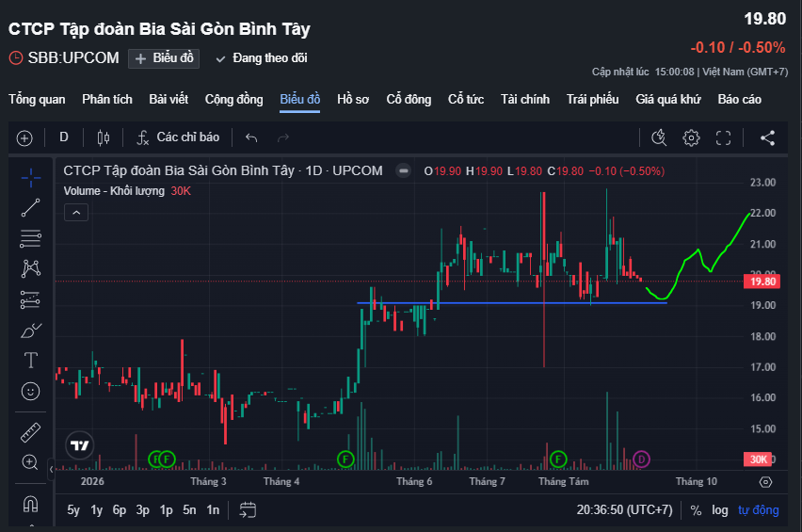Click the Volume - Khối lượng indicator label

114,191
